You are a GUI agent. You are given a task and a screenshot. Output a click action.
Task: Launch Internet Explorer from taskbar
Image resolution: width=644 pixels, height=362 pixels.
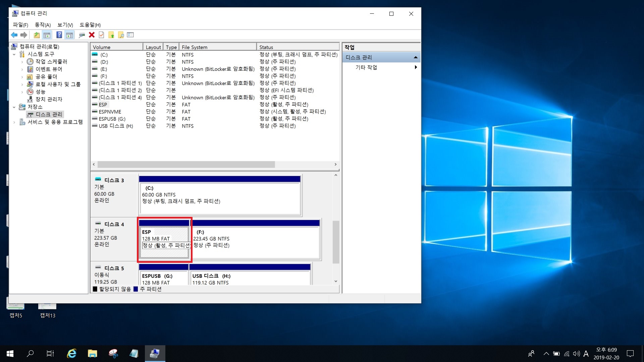click(71, 354)
